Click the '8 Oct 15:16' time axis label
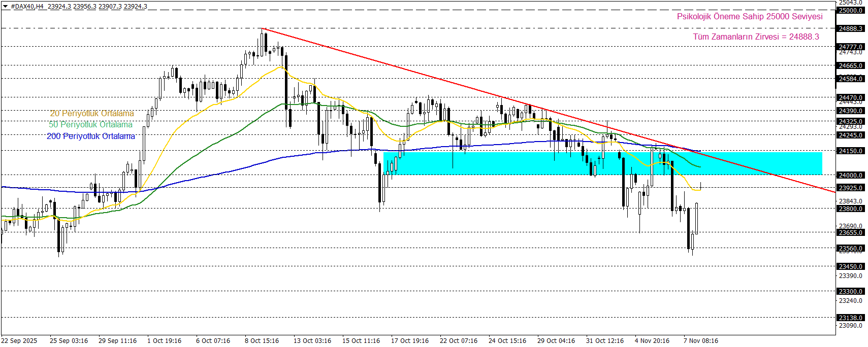 (262, 340)
